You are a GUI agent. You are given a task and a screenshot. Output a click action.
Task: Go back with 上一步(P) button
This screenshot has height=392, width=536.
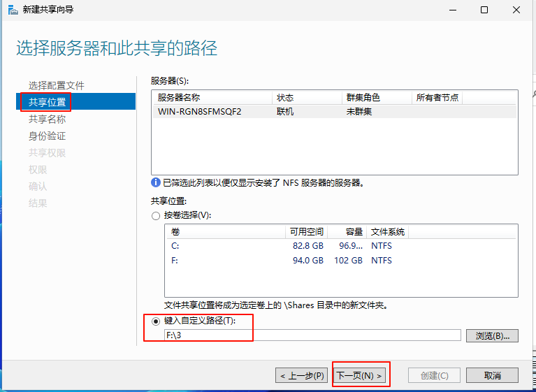(x=301, y=375)
